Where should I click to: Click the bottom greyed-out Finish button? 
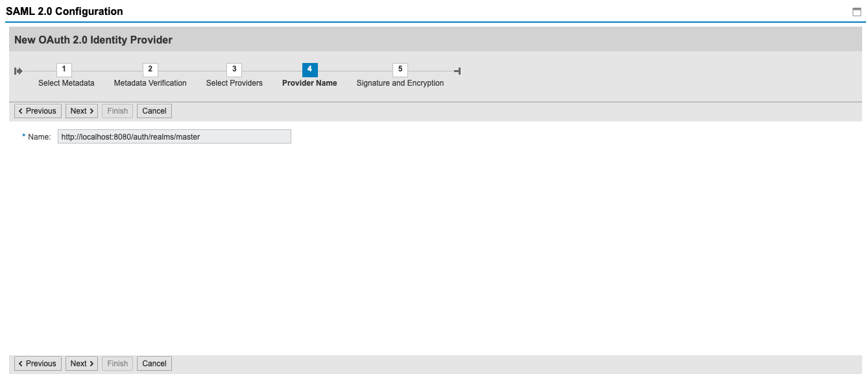(x=117, y=364)
